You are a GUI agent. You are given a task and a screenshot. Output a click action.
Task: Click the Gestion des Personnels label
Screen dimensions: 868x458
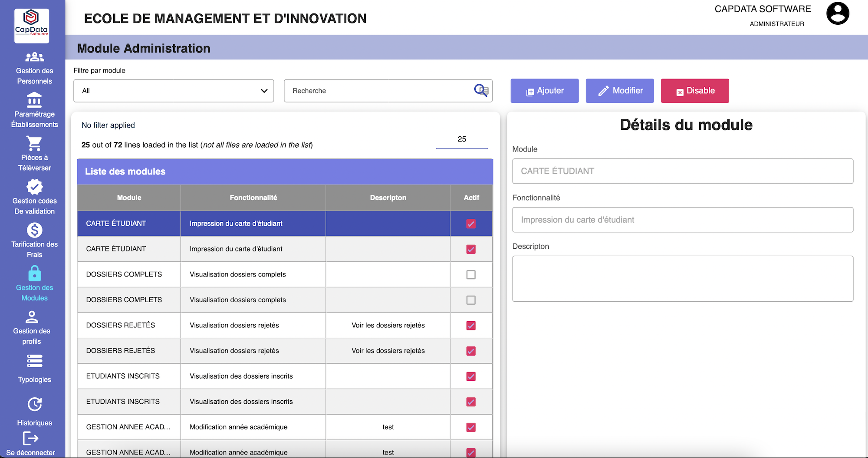pyautogui.click(x=35, y=76)
